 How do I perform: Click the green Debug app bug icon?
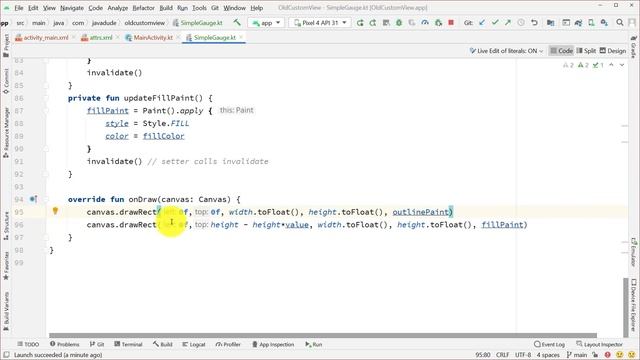tap(399, 23)
